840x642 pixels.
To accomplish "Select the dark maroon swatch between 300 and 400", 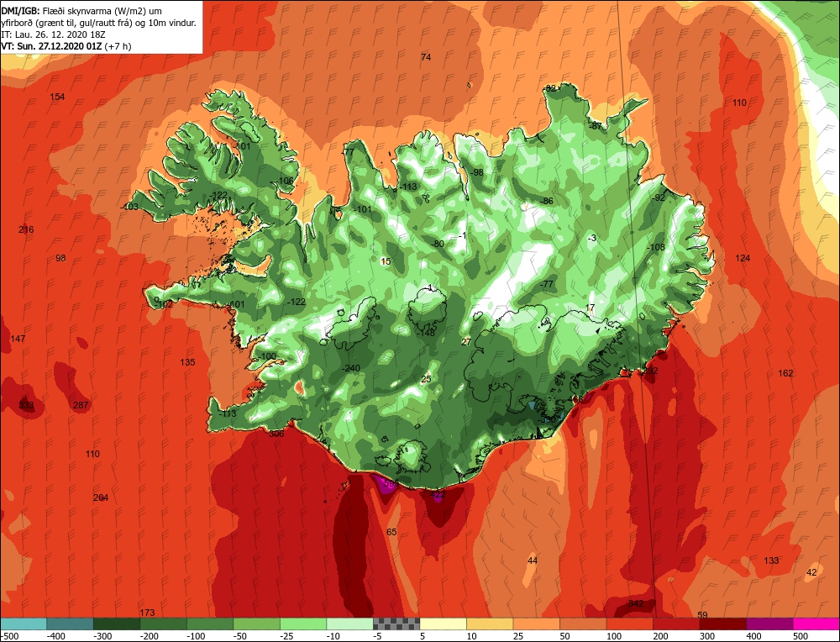I will [723, 624].
